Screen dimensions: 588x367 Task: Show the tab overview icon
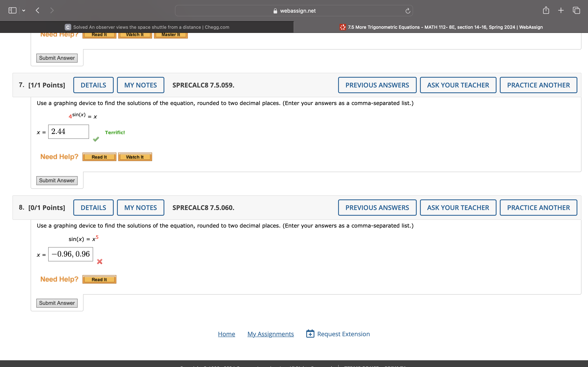click(x=576, y=10)
